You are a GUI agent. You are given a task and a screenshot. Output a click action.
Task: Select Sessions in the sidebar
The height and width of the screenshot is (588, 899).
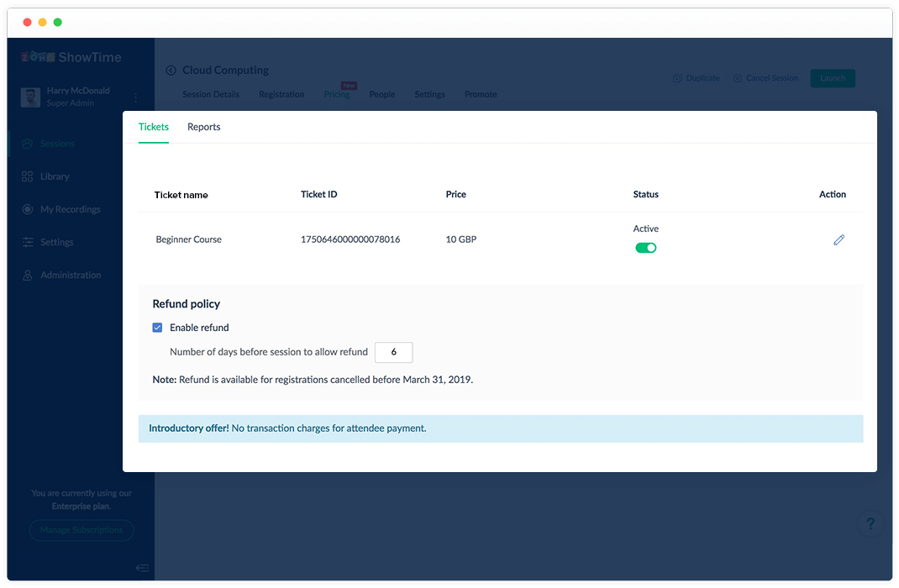[57, 144]
